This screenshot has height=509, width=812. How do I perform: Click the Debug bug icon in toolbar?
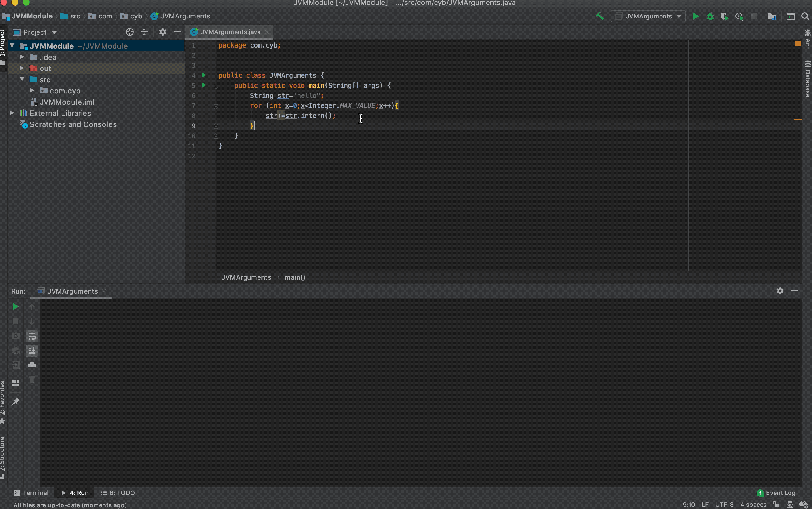[x=710, y=16]
